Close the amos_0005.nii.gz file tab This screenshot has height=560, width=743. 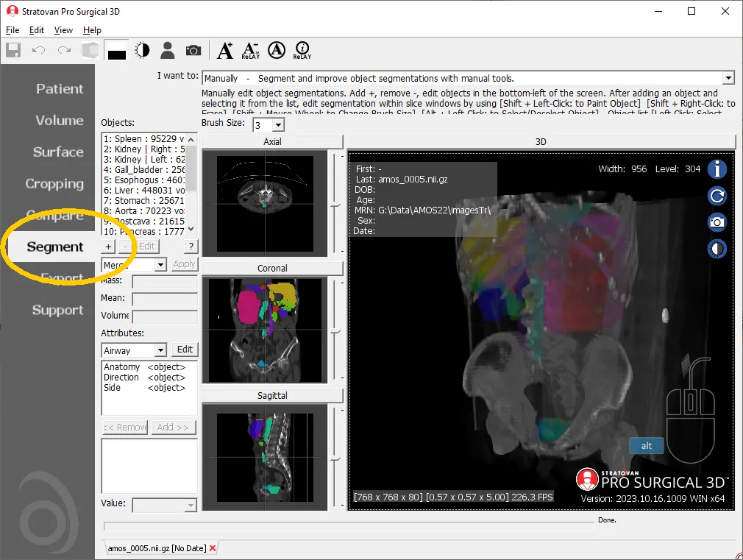point(213,548)
